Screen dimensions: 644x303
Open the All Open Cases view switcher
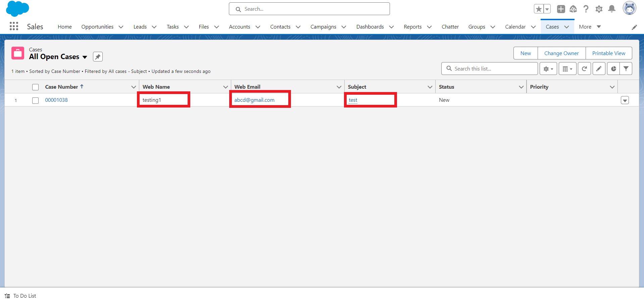pos(85,57)
